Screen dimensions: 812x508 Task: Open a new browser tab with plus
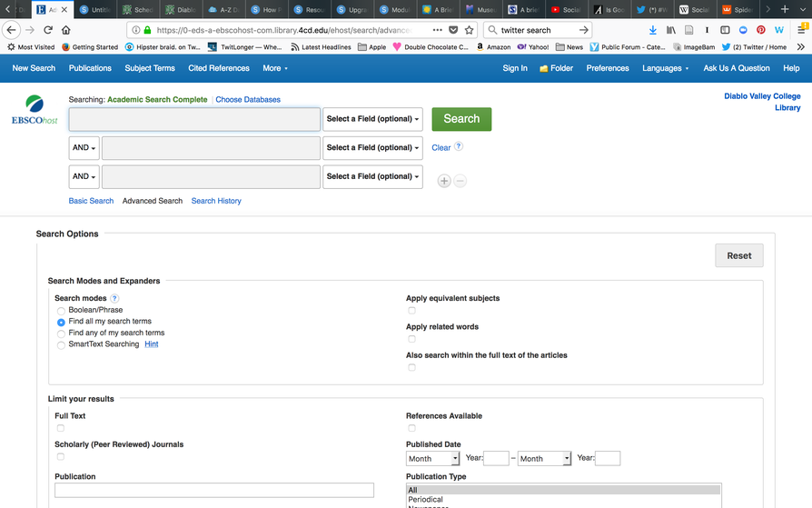(x=785, y=9)
